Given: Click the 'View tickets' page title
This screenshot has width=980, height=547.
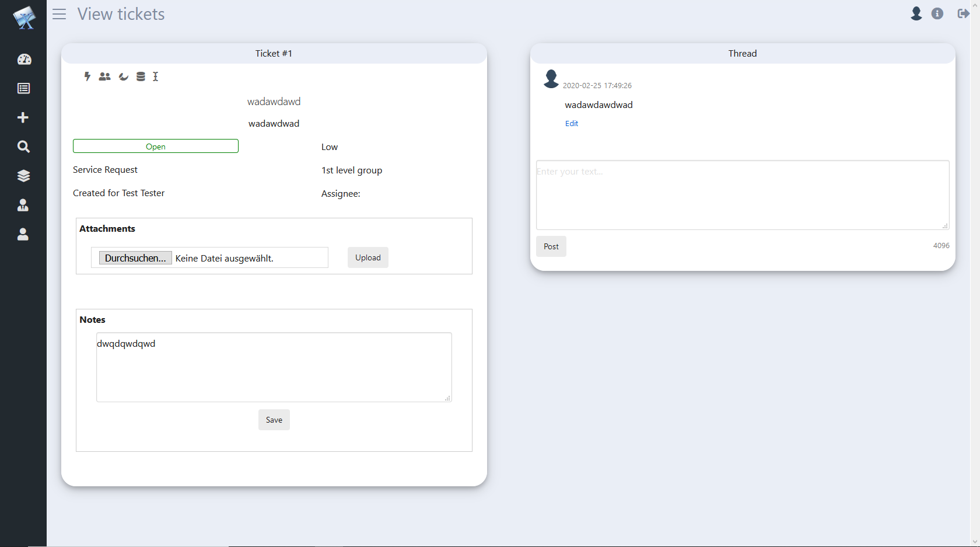Looking at the screenshot, I should (x=121, y=14).
